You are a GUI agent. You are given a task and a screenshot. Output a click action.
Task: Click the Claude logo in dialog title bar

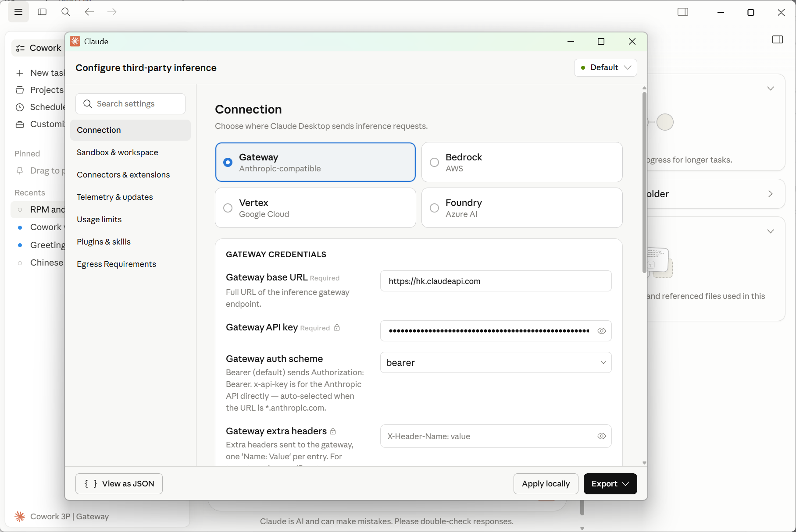click(75, 41)
